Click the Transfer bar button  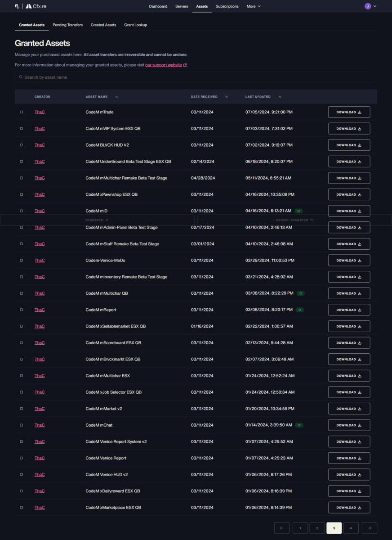coord(97,220)
